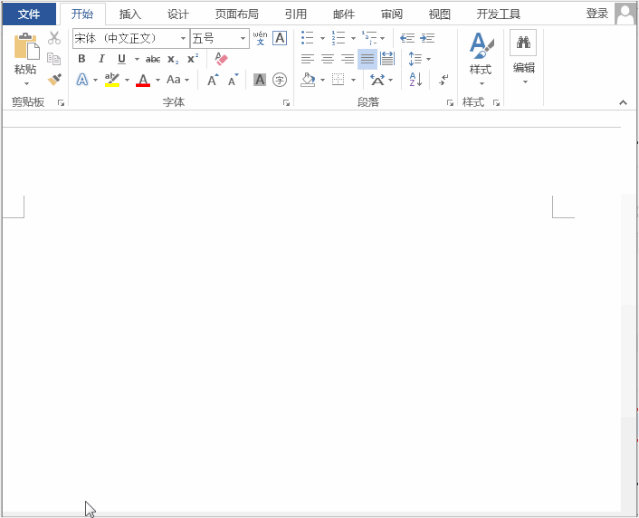Switch to the 页面布局 tab

pyautogui.click(x=237, y=14)
